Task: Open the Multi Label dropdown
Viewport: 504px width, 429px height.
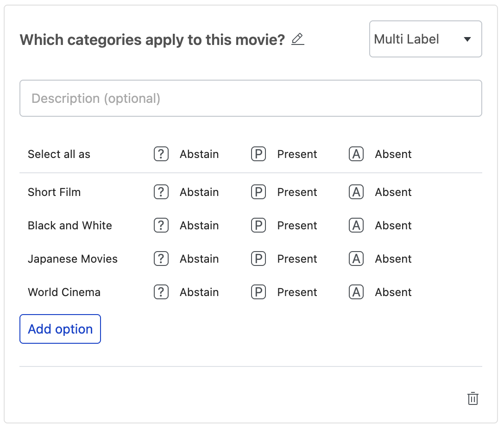Action: (x=425, y=39)
